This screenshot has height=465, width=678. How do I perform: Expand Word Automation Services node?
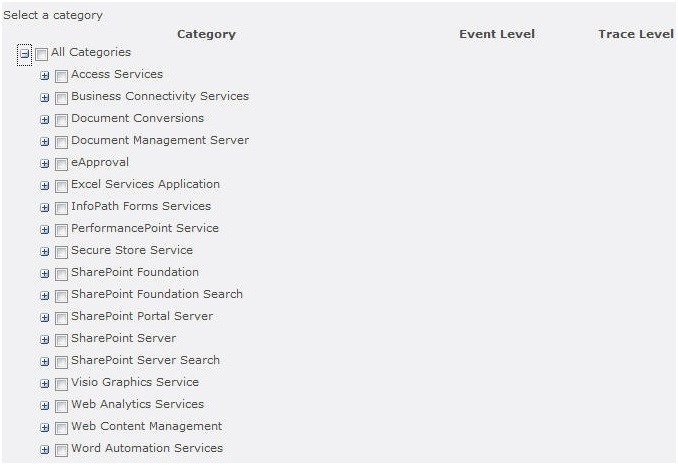pos(45,449)
